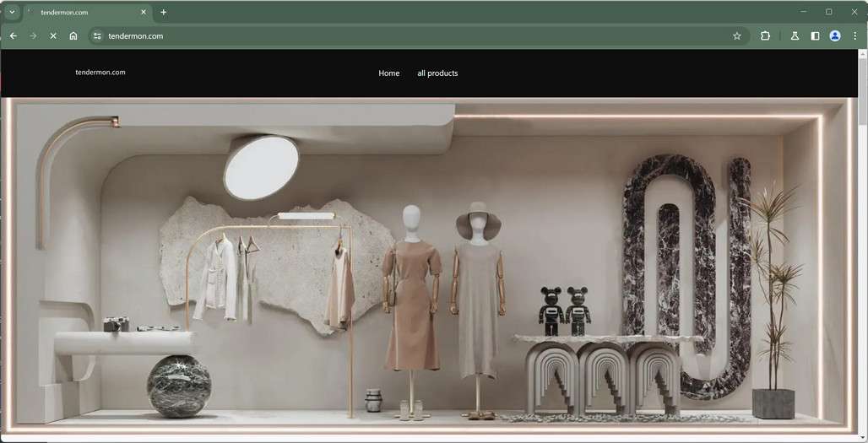This screenshot has width=868, height=443.
Task: Click the forward navigation arrow
Action: (x=33, y=36)
